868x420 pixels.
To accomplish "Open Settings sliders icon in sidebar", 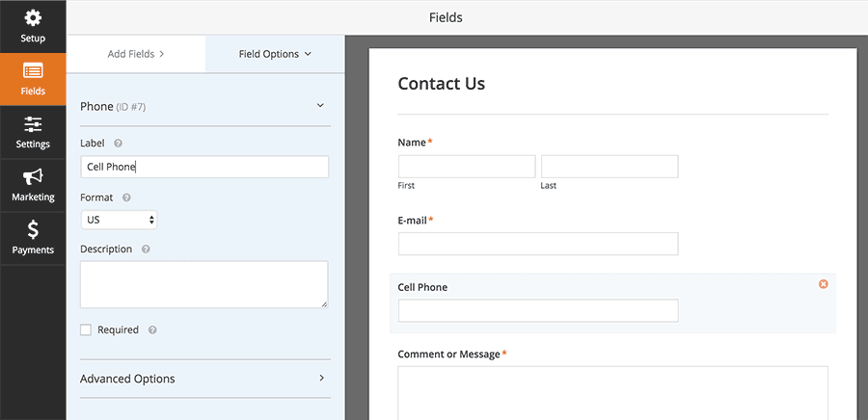I will point(33,124).
